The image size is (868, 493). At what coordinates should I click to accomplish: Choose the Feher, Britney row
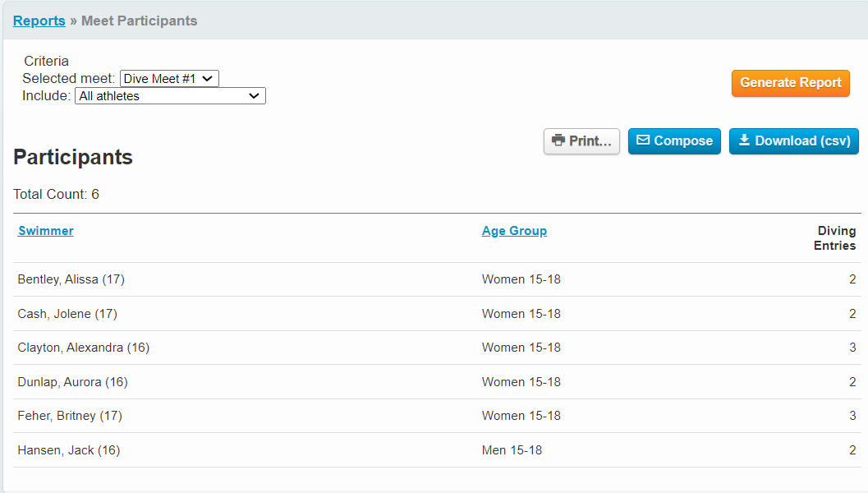[x=70, y=416]
